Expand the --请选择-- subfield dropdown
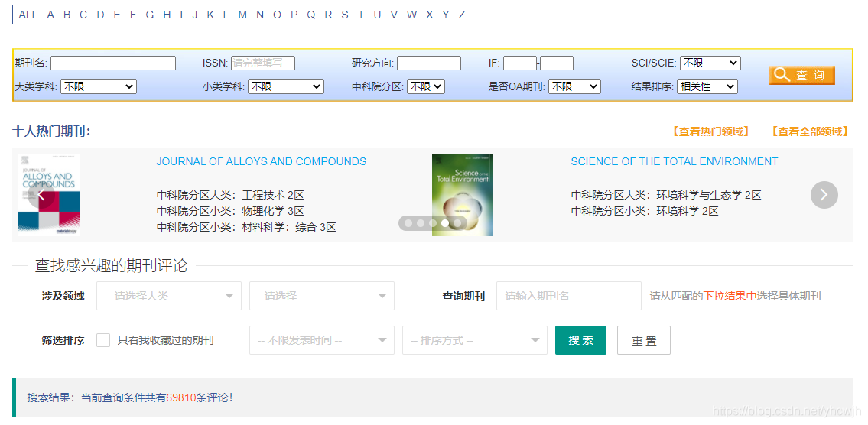Viewport: 868px width, 425px height. pyautogui.click(x=322, y=296)
